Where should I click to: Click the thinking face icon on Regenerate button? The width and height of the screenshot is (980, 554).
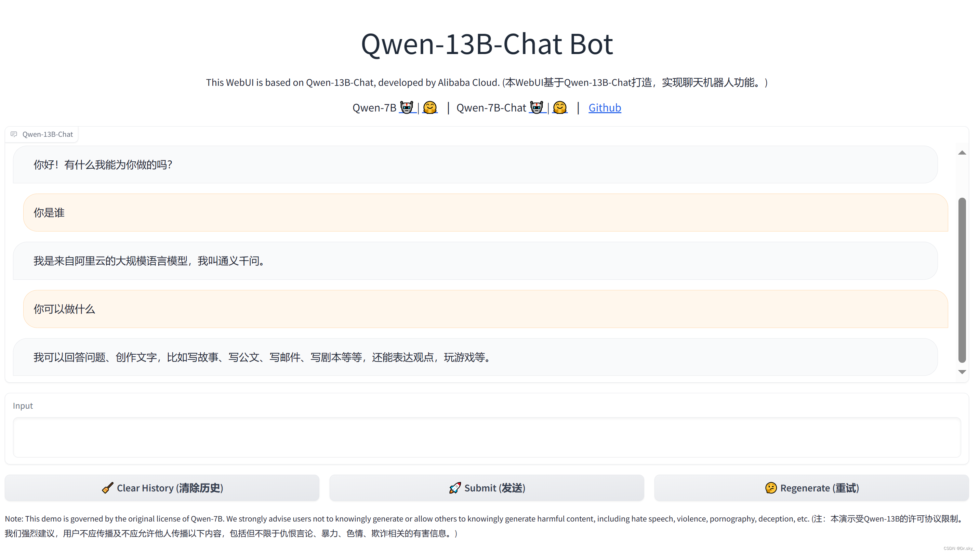(x=771, y=488)
